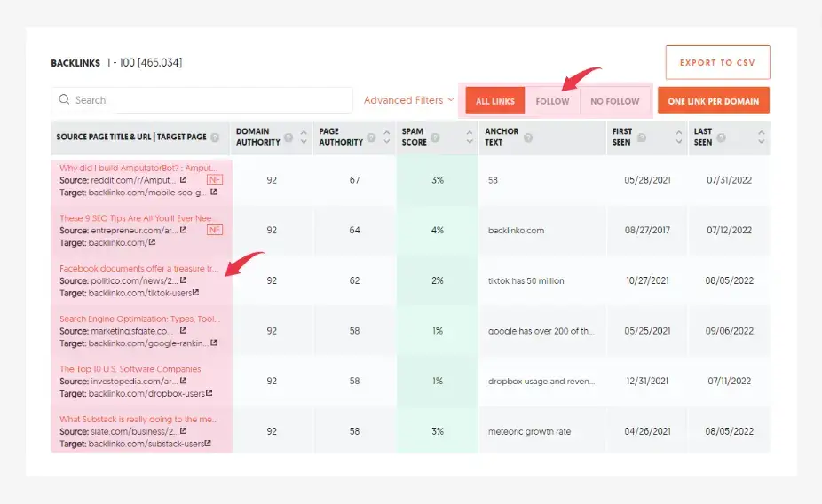822x504 pixels.
Task: Sort by Domain Authority column arrows
Action: tap(304, 138)
